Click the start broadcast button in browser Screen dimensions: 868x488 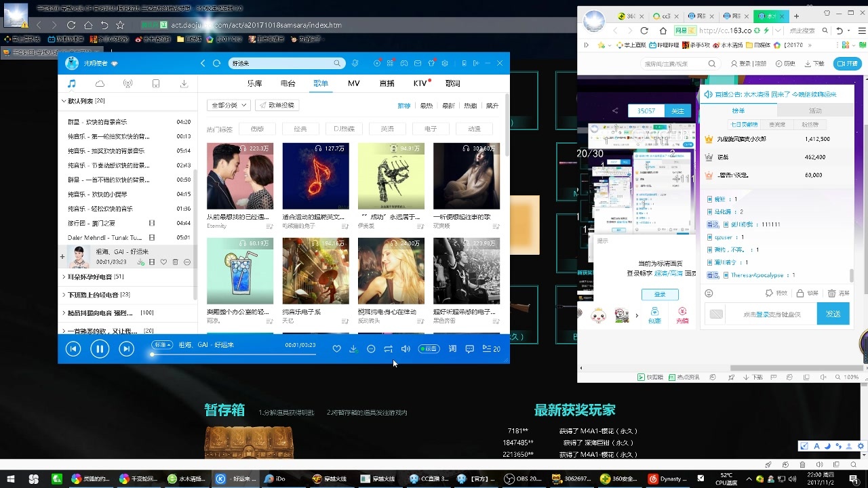(x=848, y=63)
